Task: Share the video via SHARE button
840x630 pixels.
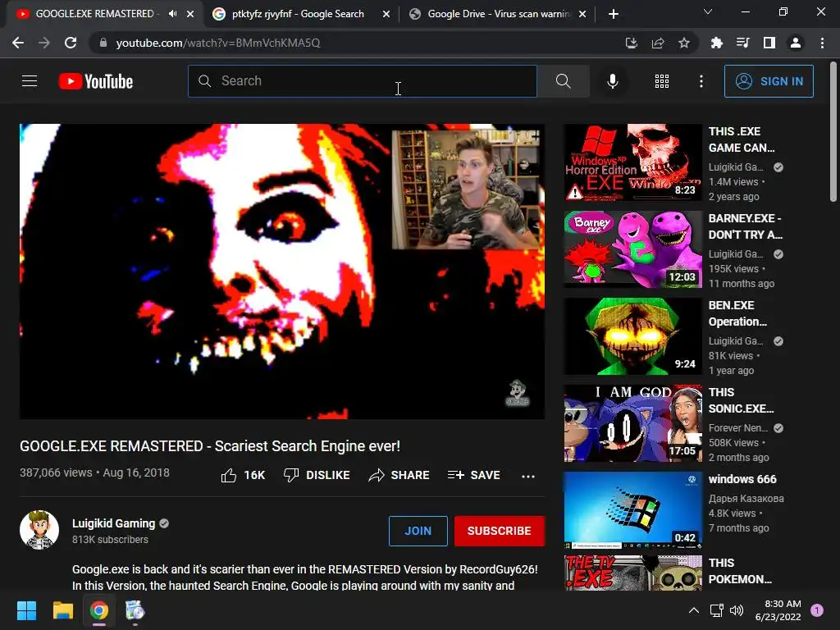Action: (x=399, y=475)
